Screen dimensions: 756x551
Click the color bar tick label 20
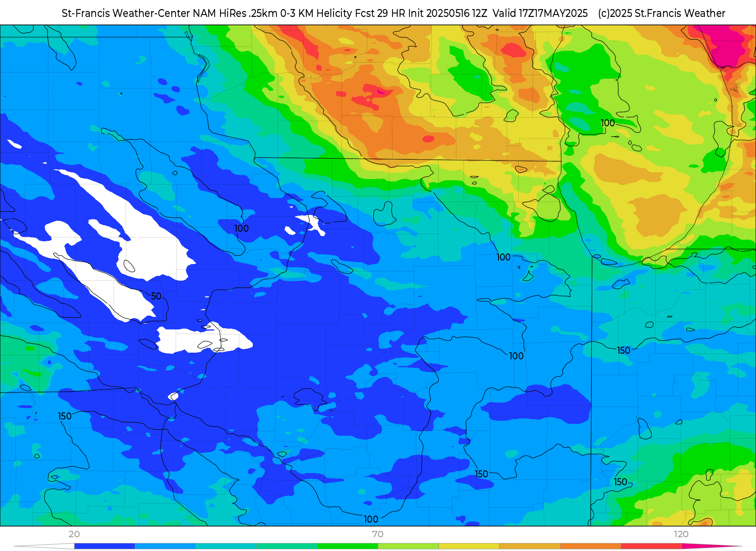coord(74,534)
